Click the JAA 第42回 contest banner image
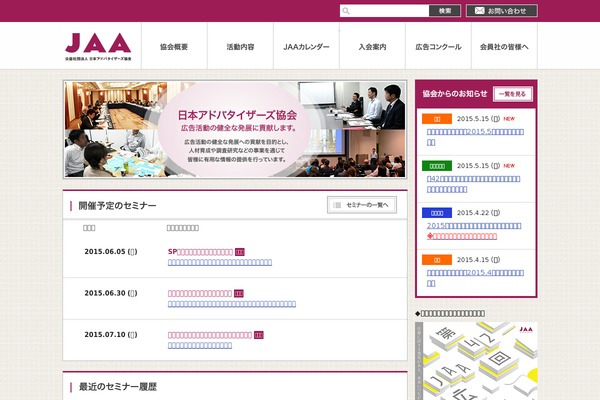Image resolution: width=600 pixels, height=400 pixels. point(476,361)
